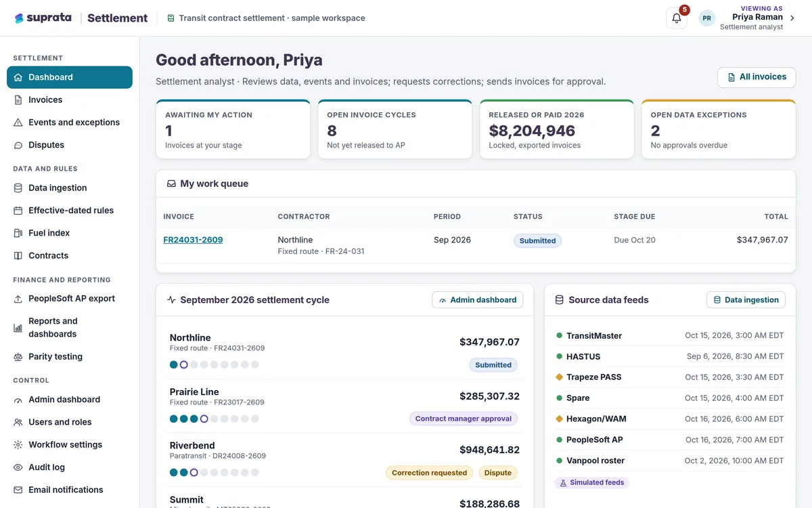Click the Admin dashboard button in cycle panel

click(478, 300)
